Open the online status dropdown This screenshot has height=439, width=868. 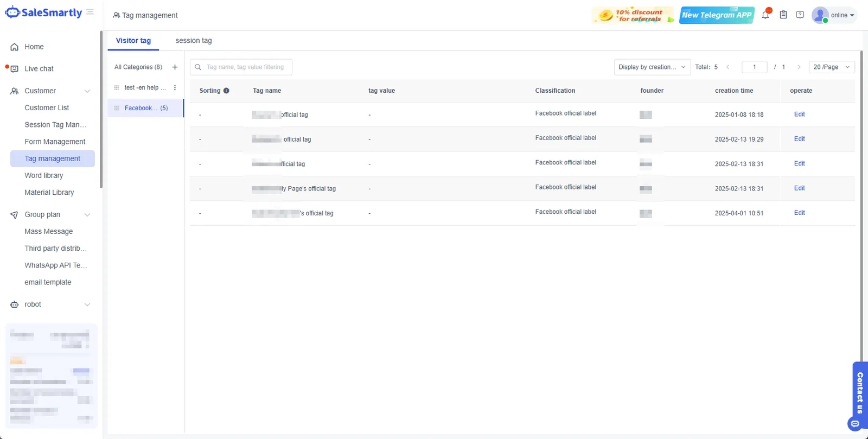pyautogui.click(x=843, y=15)
